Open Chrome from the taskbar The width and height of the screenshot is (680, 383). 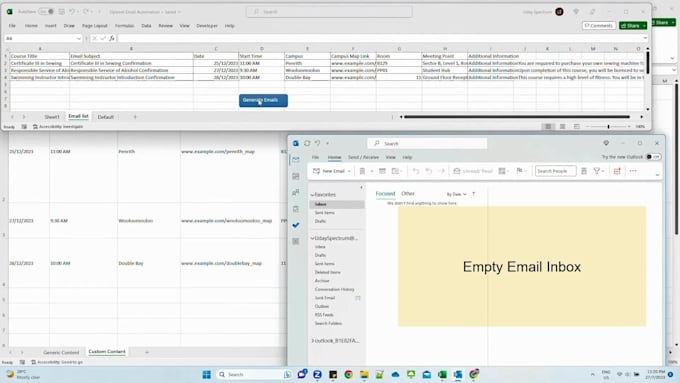(348, 374)
